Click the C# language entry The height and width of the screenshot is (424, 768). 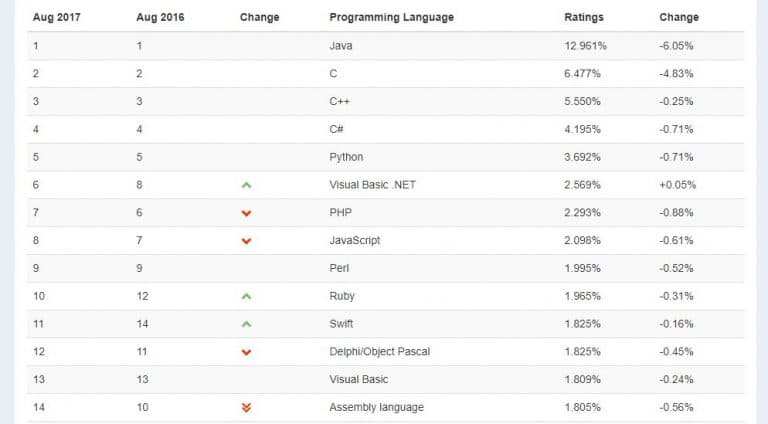click(x=337, y=129)
